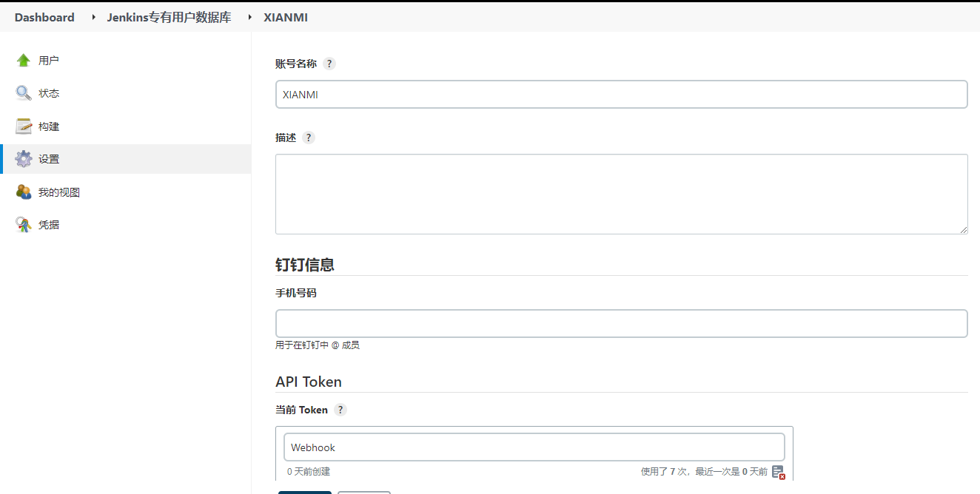Grab the 描述 text area resize handle

pos(963,229)
